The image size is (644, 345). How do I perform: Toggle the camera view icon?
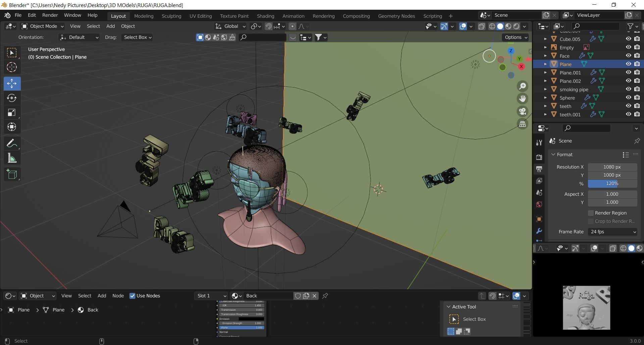[523, 111]
